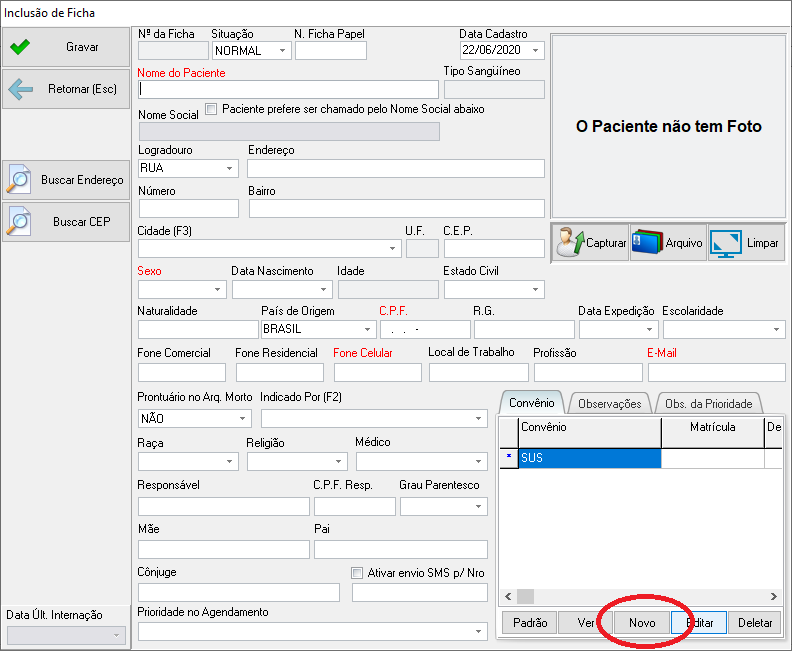The width and height of the screenshot is (792, 651).
Task: Click the SMS number field
Action: [420, 592]
